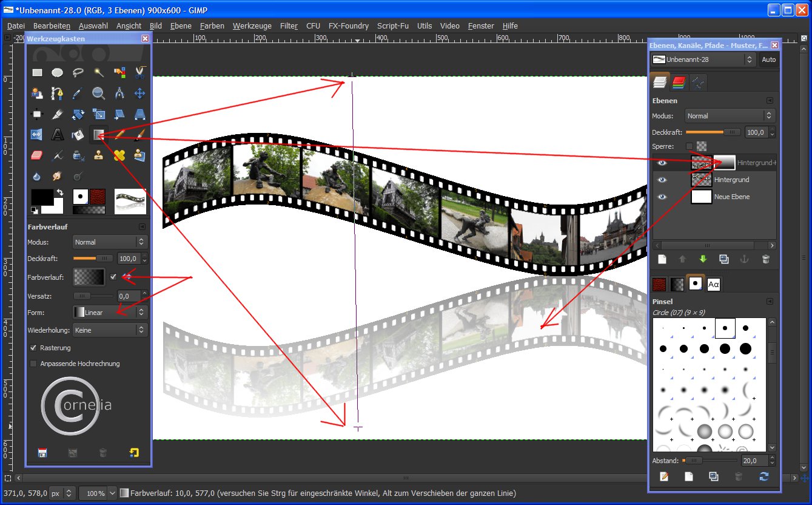Select the Perspective tool
This screenshot has width=812, height=505.
point(139,114)
